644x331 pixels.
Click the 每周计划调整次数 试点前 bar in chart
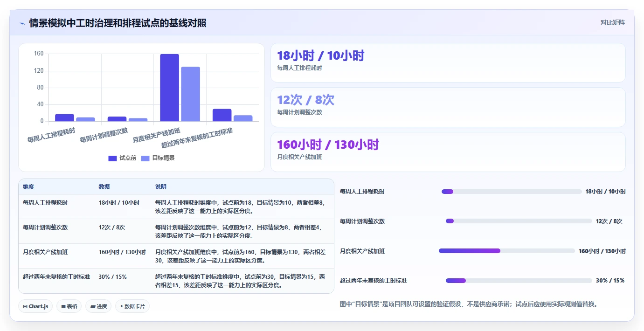coord(117,119)
